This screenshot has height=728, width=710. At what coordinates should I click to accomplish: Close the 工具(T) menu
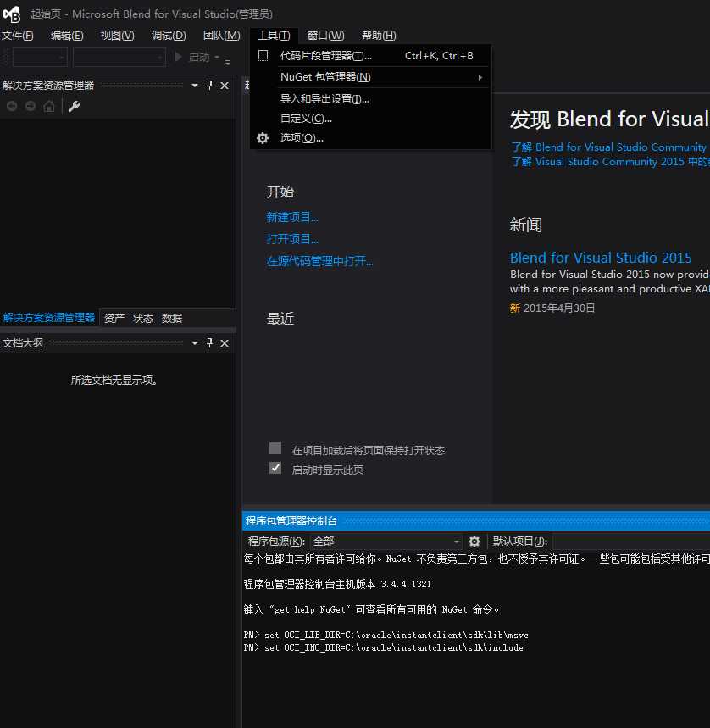(274, 36)
